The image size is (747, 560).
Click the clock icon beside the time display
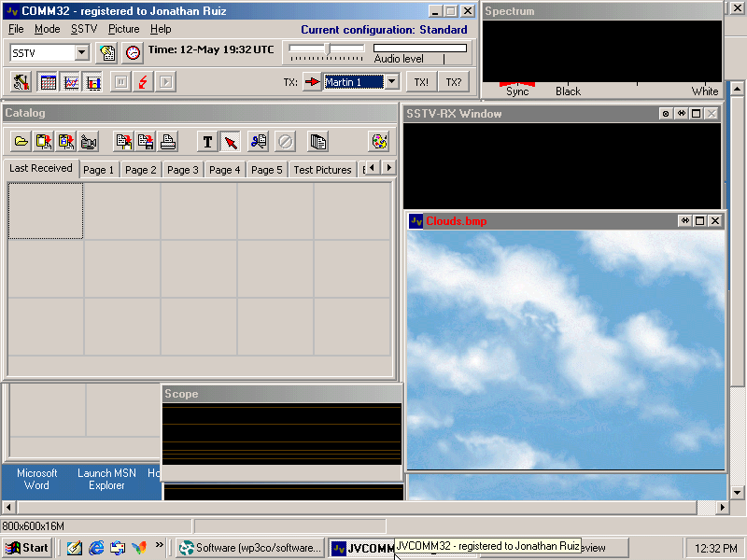(134, 53)
